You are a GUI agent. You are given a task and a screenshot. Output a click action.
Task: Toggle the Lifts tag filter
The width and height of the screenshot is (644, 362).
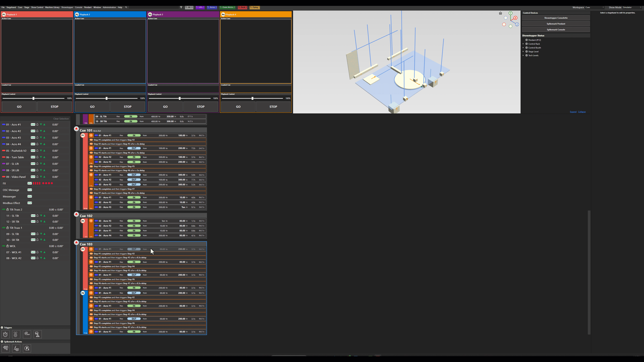pos(200,7)
